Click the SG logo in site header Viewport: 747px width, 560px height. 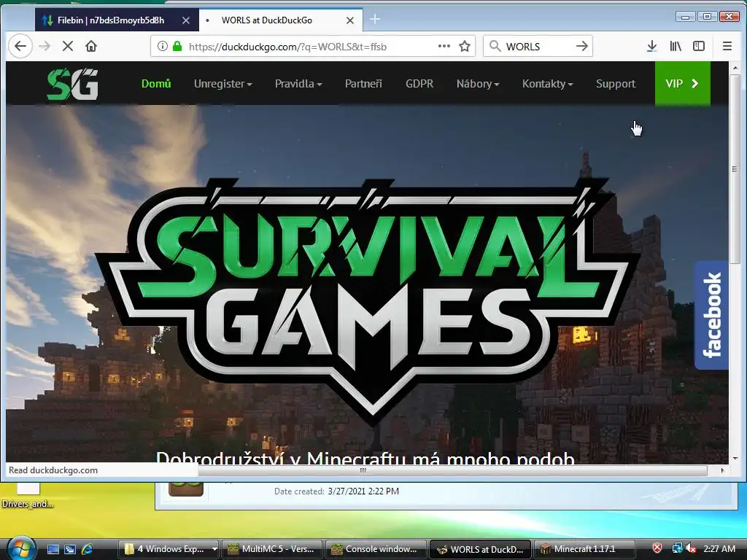point(73,85)
